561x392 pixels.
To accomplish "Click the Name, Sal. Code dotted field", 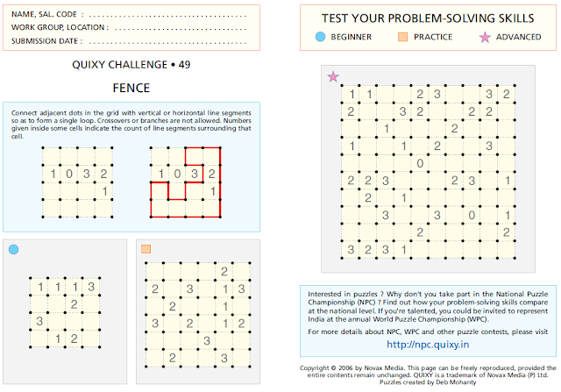I will [167, 16].
